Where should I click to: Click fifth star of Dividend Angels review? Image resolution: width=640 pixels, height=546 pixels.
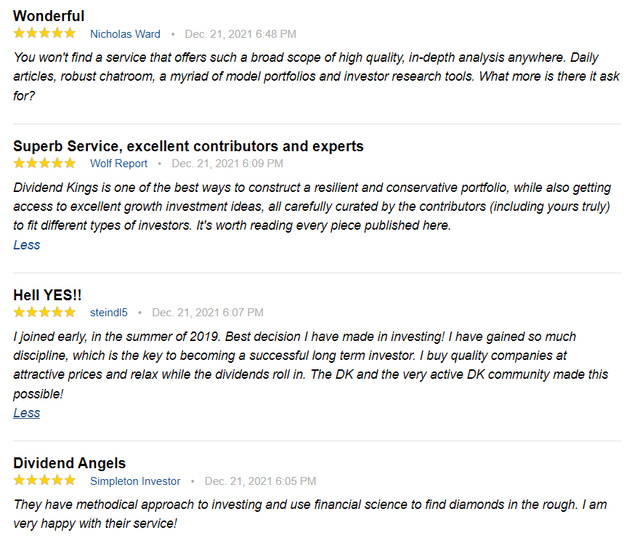(x=70, y=480)
